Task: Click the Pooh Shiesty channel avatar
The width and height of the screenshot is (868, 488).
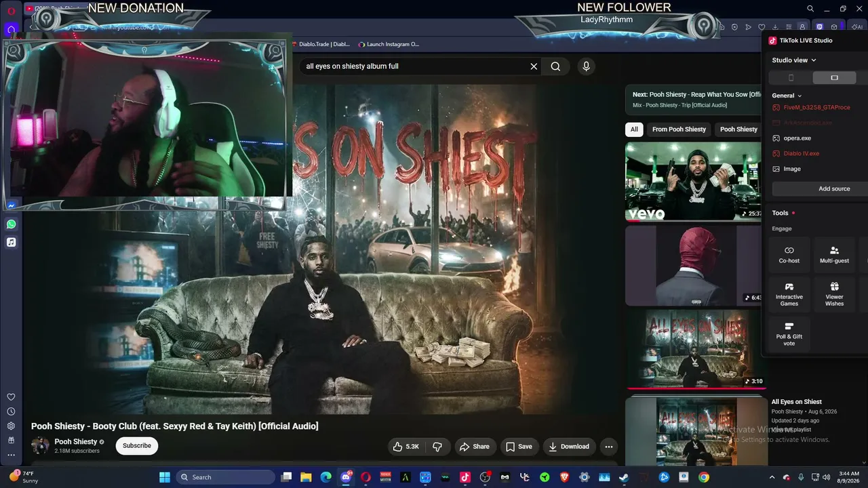Action: [40, 446]
